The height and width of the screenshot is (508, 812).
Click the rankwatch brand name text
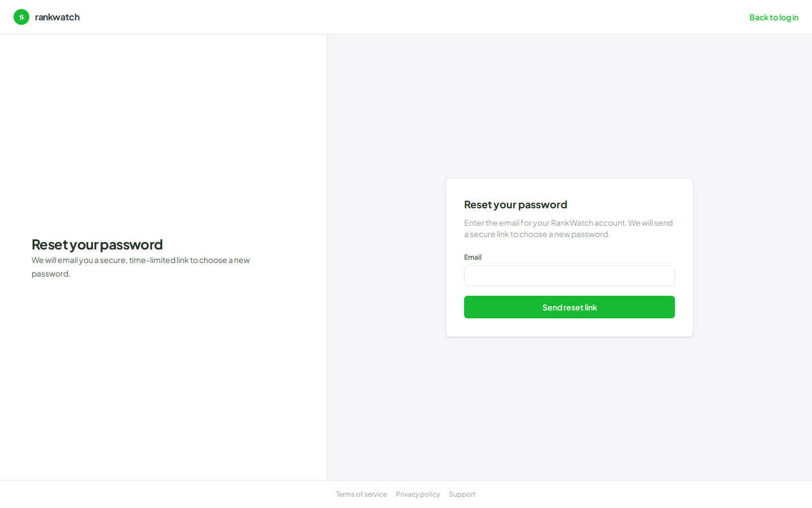[x=57, y=17]
